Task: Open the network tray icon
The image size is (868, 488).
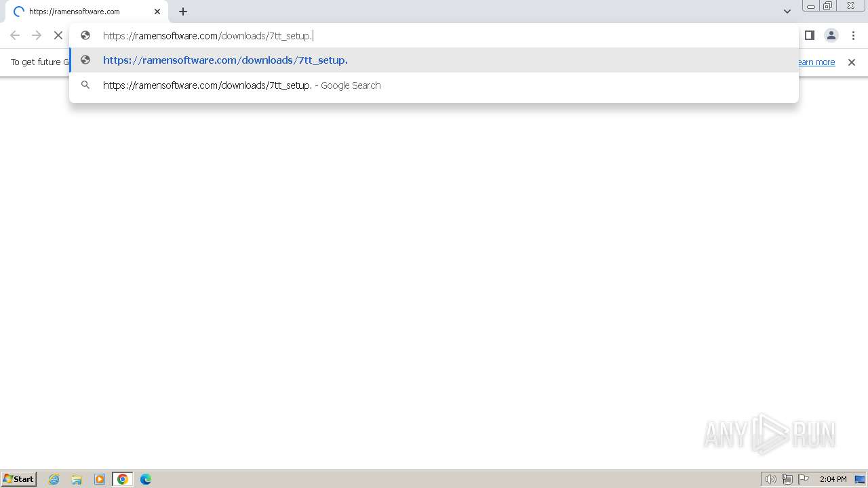Action: [787, 479]
